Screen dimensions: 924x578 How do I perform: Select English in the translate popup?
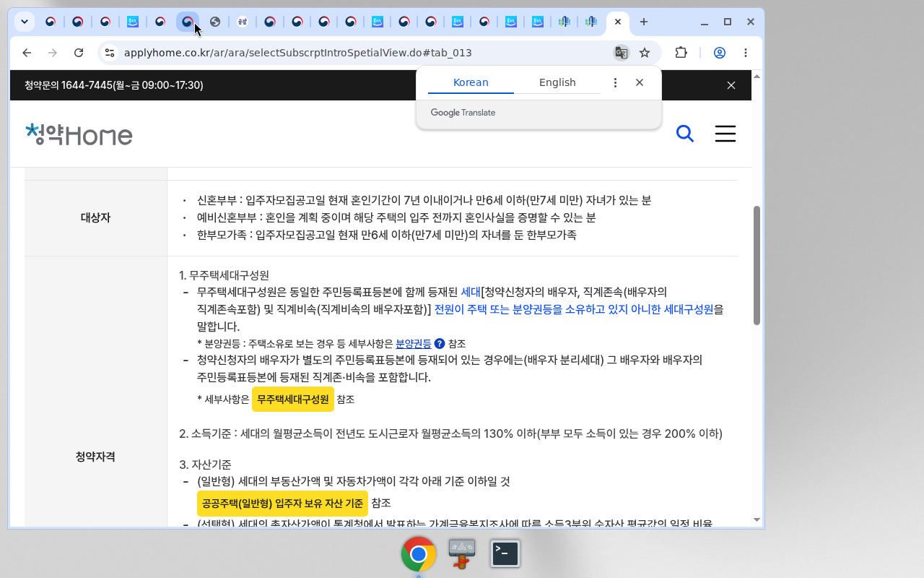pos(557,82)
